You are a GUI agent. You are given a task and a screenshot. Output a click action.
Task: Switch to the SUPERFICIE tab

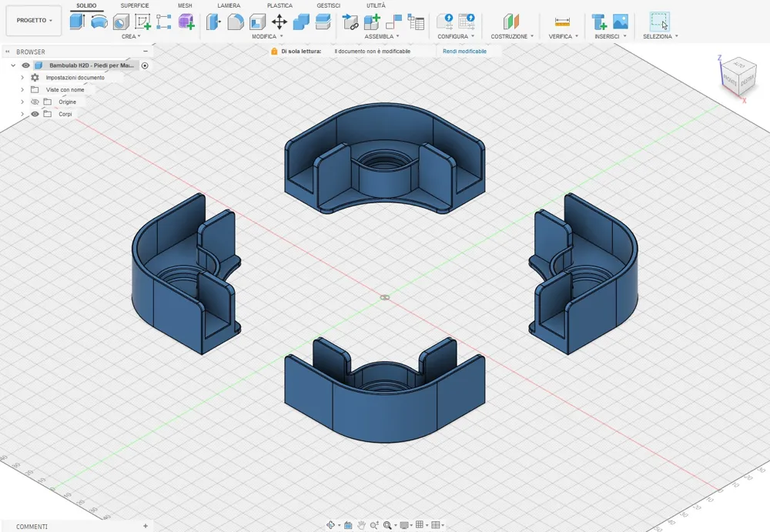[x=135, y=5]
